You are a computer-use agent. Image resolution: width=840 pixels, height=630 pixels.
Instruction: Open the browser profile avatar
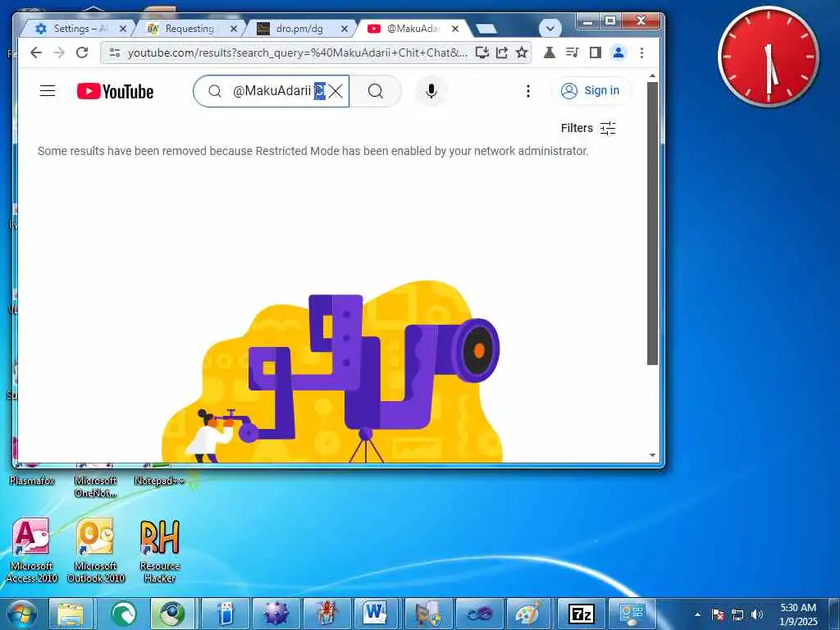click(x=619, y=52)
